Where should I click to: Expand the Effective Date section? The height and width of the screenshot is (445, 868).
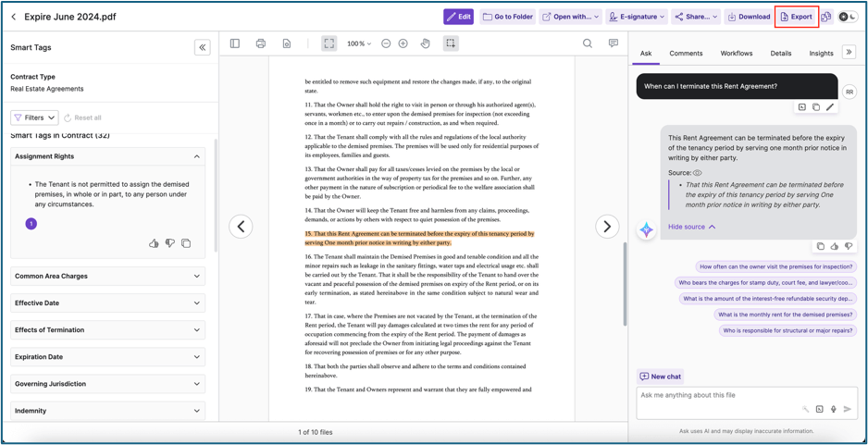[107, 303]
